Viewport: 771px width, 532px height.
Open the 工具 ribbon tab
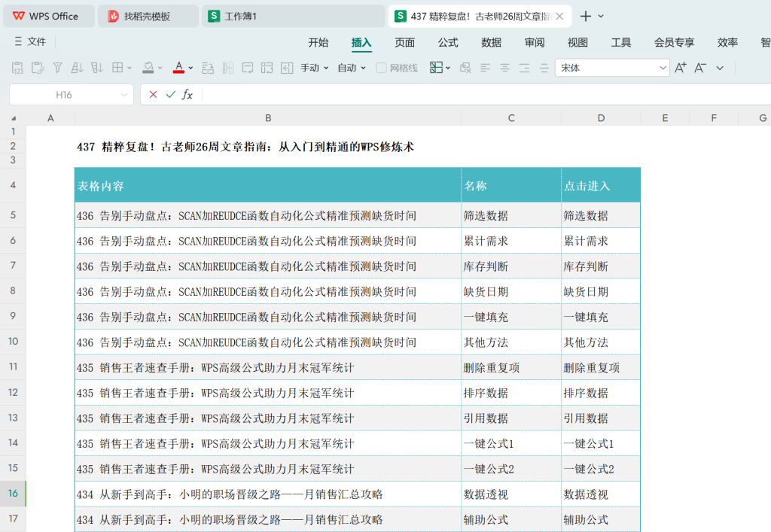tap(621, 43)
